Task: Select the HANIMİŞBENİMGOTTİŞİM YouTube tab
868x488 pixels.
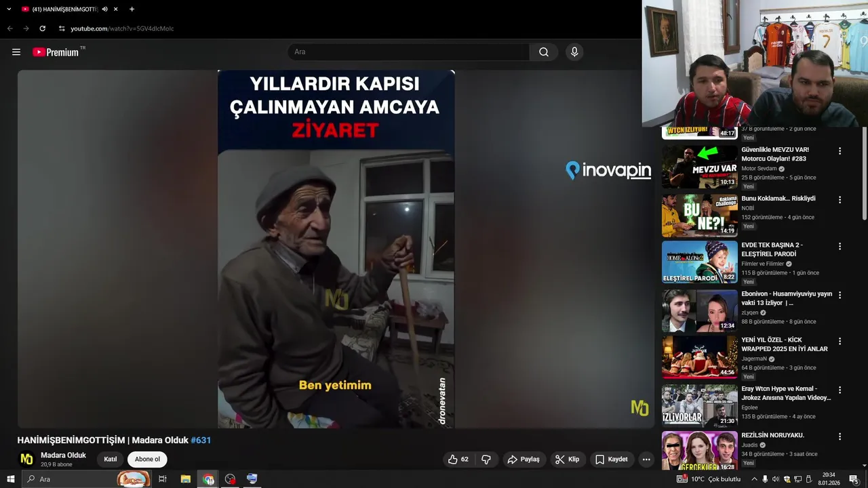Action: 69,9
